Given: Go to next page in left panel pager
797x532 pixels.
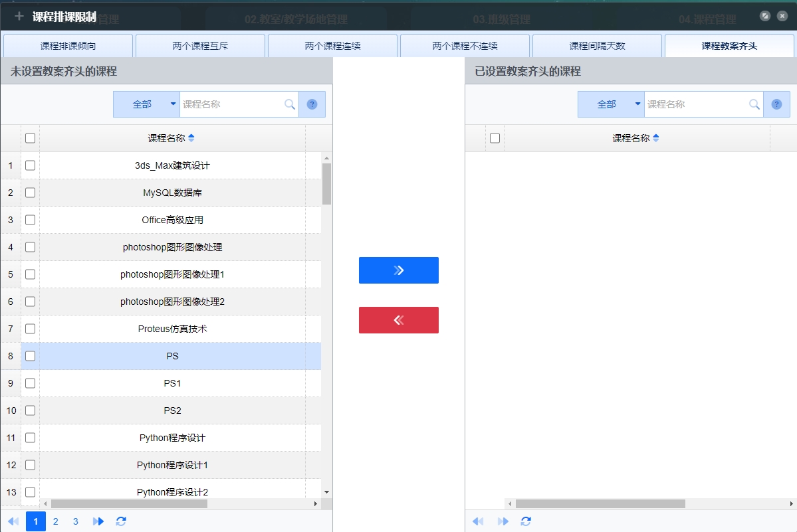Looking at the screenshot, I should pos(98,521).
